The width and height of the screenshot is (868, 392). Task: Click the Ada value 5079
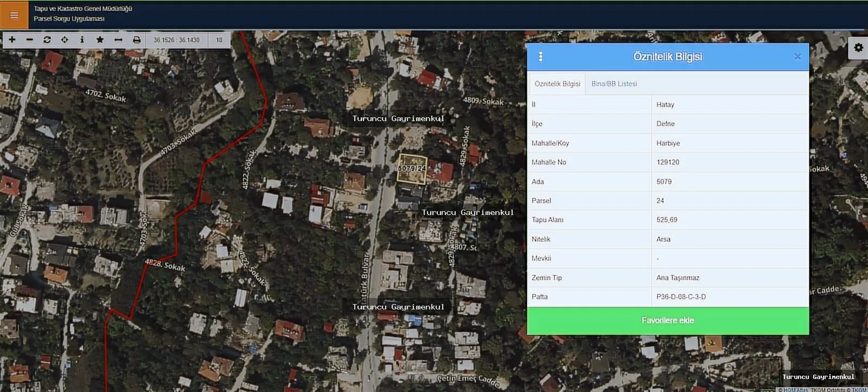(x=664, y=182)
